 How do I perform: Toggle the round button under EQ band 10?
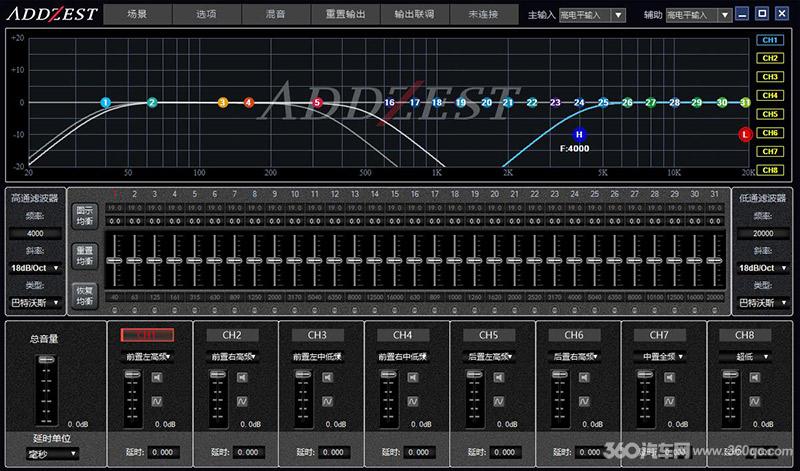point(295,310)
